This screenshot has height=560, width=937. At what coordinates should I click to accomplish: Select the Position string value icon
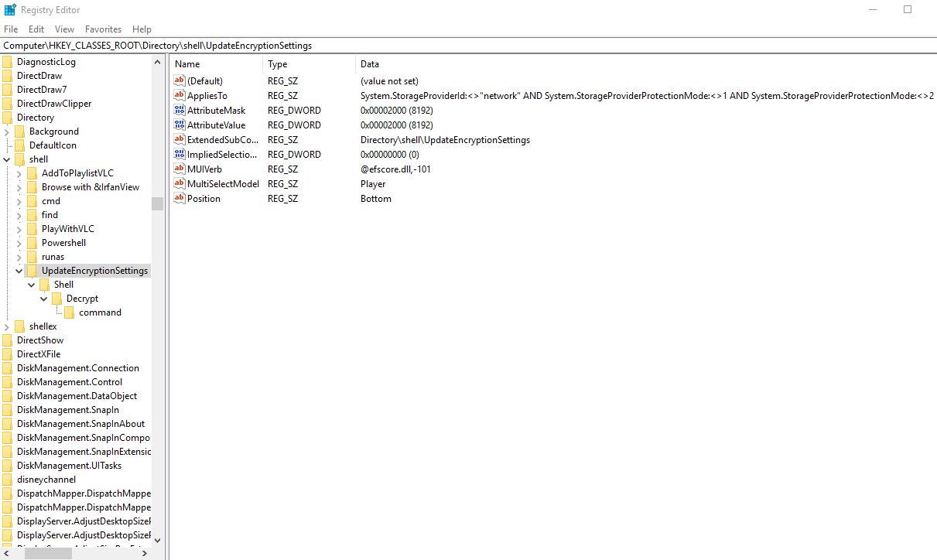click(x=180, y=198)
